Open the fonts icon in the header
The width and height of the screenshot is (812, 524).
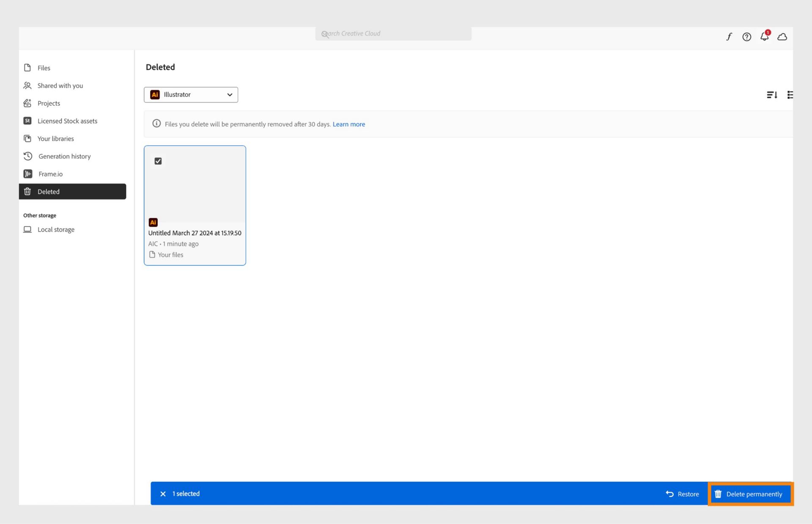point(729,37)
